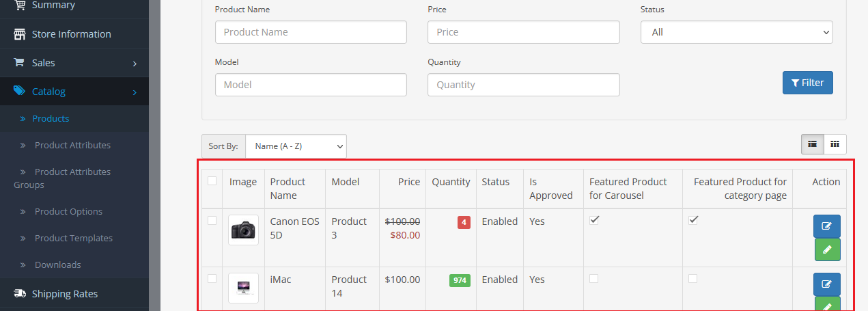Screen dimensions: 868x311
Task: Click the Product 3 model cell
Action: tap(349, 228)
